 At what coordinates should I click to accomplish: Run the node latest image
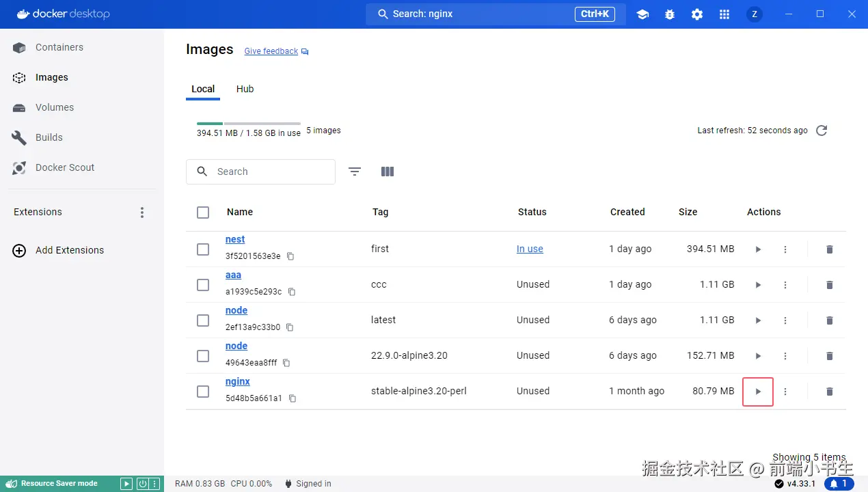pos(758,320)
